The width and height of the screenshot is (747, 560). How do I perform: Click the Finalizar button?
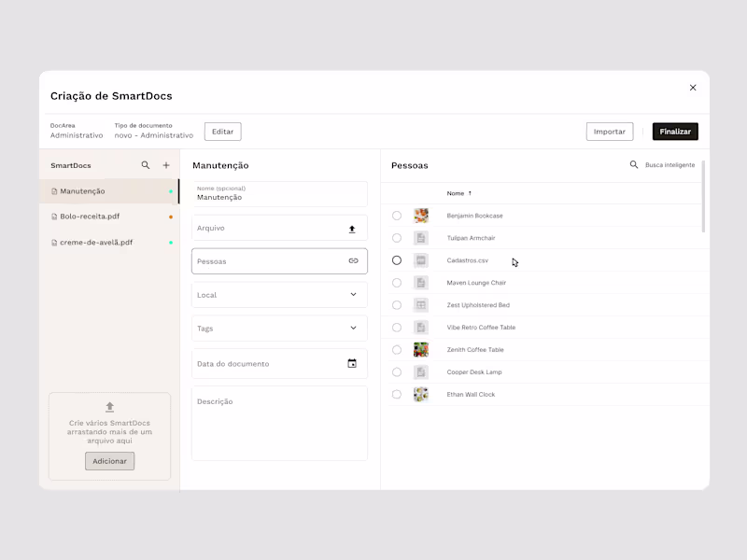click(x=674, y=131)
